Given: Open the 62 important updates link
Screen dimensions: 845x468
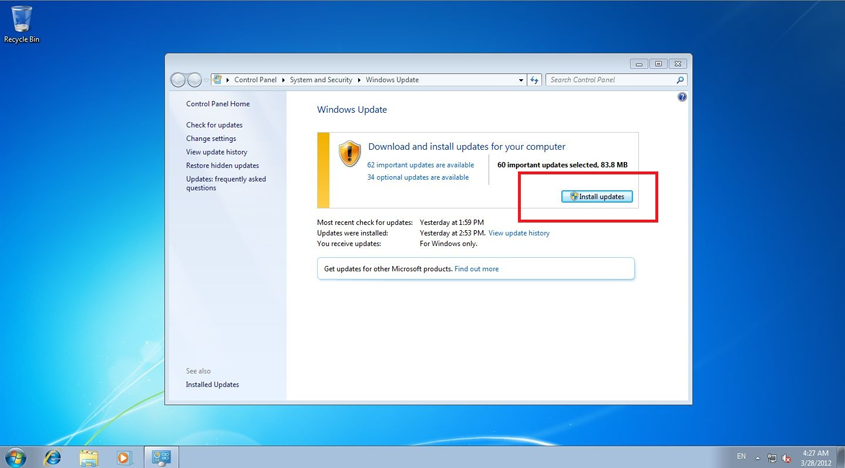Looking at the screenshot, I should (x=420, y=165).
